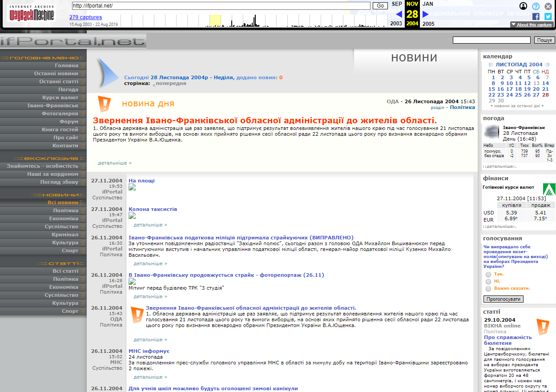Open Наші за кордоном menu item
Viewport: 556px width, 392px height.
[x=53, y=174]
